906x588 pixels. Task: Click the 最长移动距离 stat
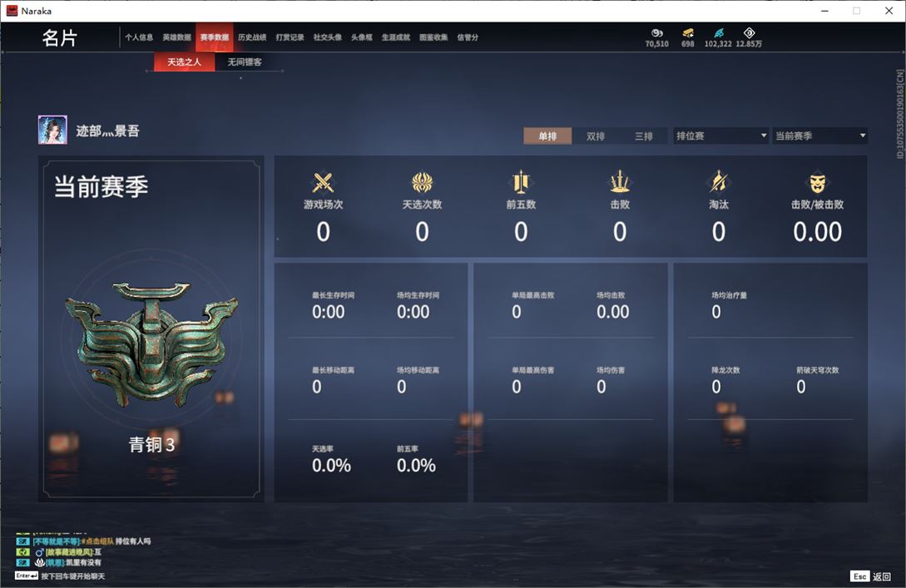(x=333, y=379)
